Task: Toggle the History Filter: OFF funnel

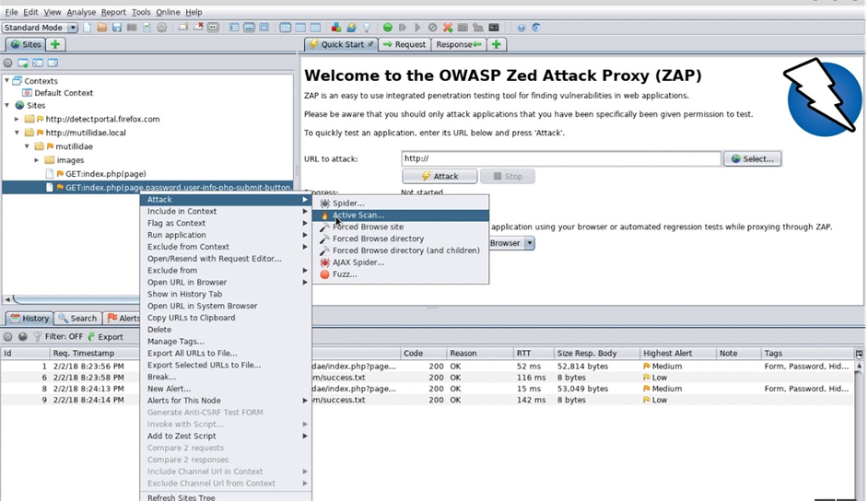Action: (37, 337)
